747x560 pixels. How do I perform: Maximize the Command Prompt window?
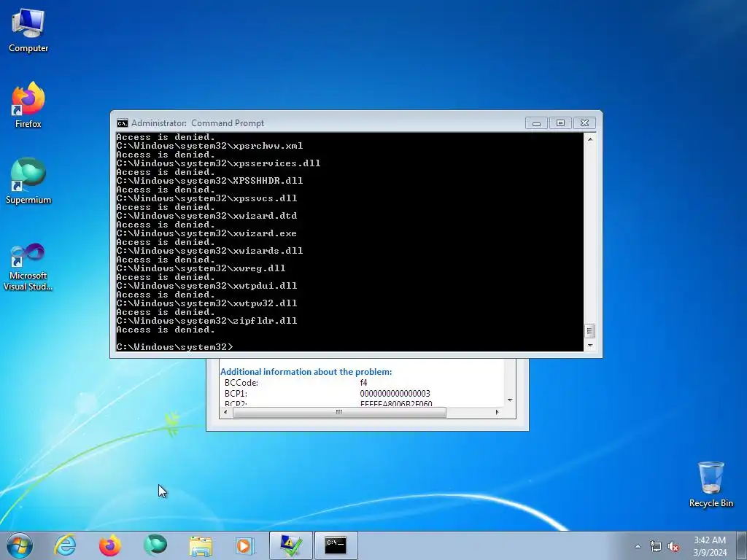560,123
